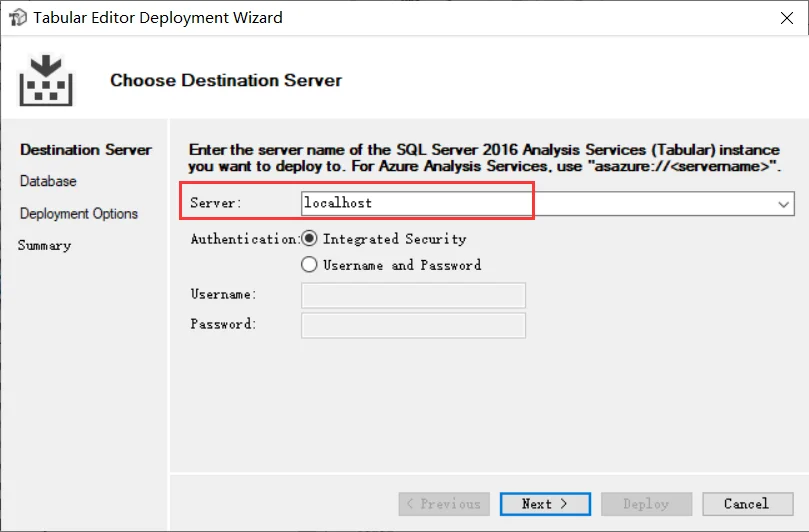The height and width of the screenshot is (532, 809).
Task: Click the Authentication label
Action: pos(245,239)
